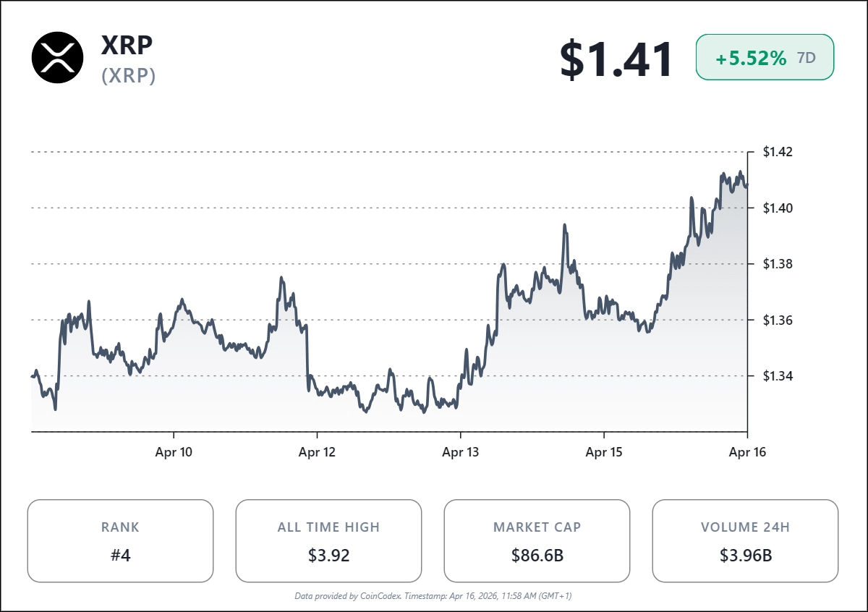Click the $1.41 current price
Image resolution: width=868 pixels, height=612 pixels.
tap(616, 59)
